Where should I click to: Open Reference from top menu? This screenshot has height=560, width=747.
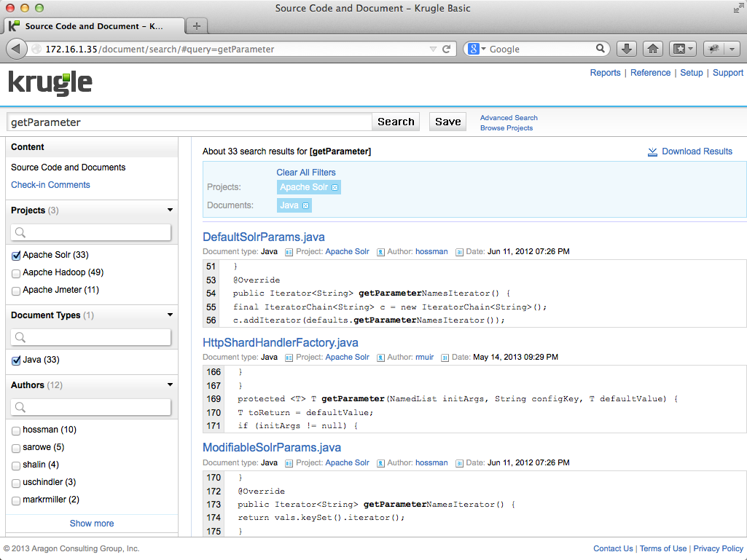pyautogui.click(x=650, y=73)
